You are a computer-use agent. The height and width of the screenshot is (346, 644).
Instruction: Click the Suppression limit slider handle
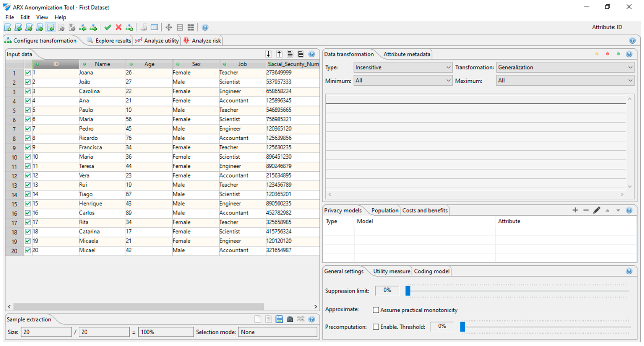point(408,291)
